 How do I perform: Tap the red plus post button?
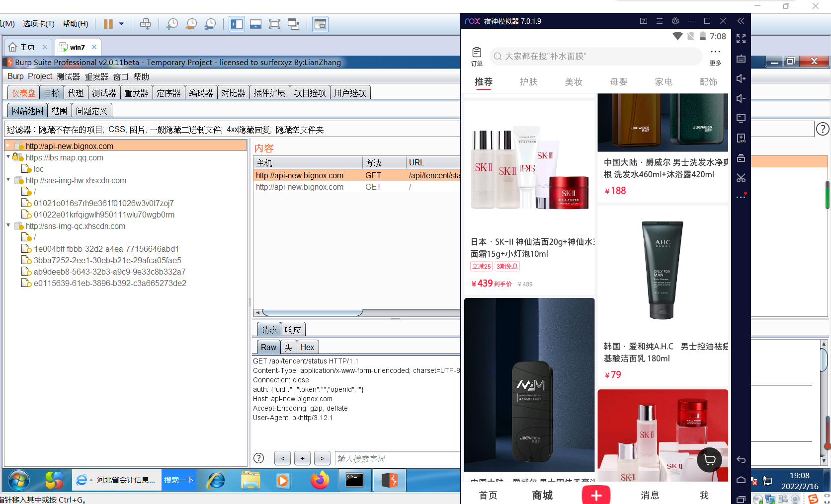click(x=596, y=495)
